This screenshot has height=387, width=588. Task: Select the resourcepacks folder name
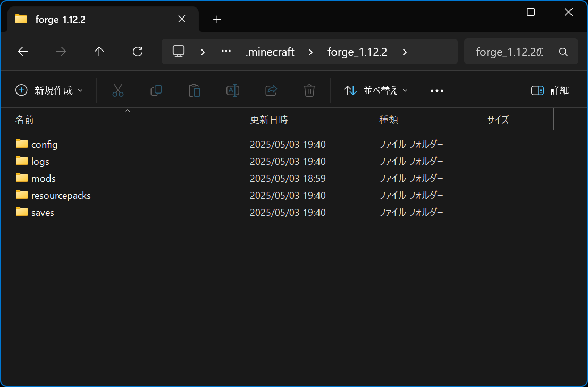(x=61, y=196)
